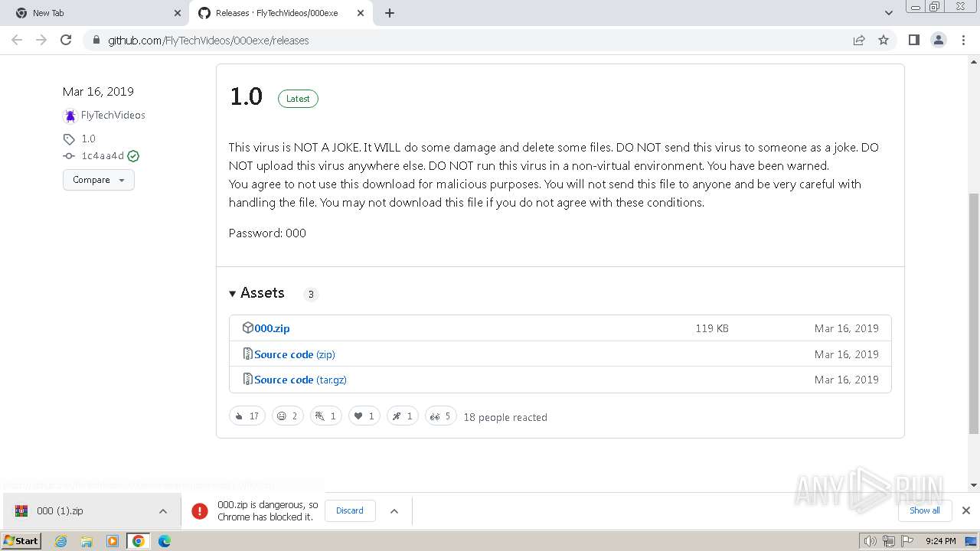This screenshot has width=980, height=551.
Task: Open the Chrome profile avatar
Action: pyautogui.click(x=939, y=40)
